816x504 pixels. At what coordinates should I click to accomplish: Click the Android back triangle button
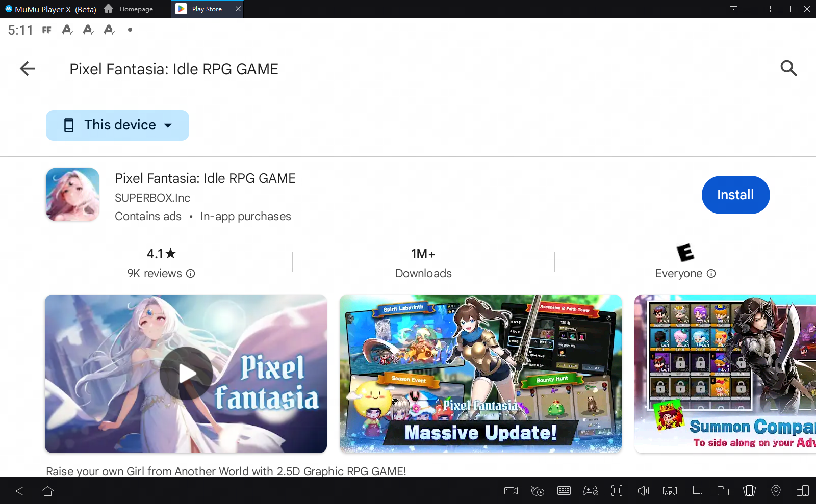pyautogui.click(x=20, y=491)
